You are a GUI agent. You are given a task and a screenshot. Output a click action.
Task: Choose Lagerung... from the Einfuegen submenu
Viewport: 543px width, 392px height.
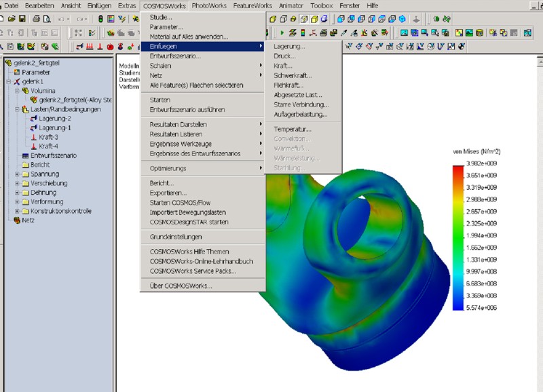click(x=303, y=46)
